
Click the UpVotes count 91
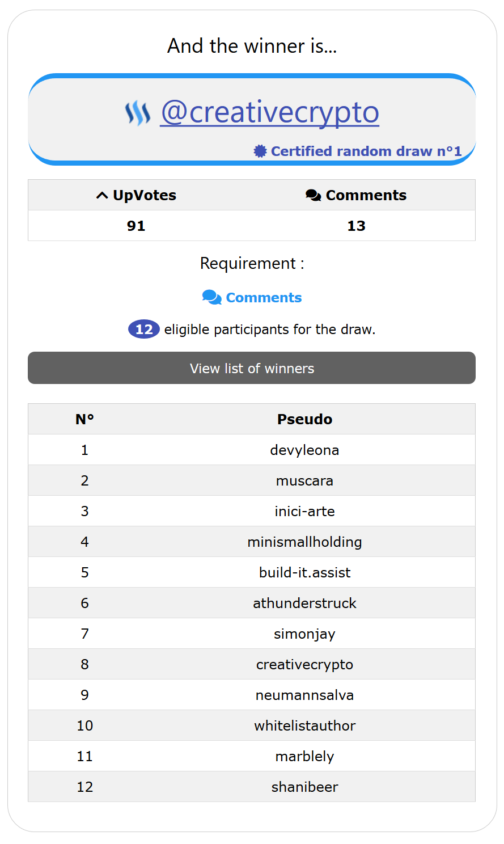[136, 226]
